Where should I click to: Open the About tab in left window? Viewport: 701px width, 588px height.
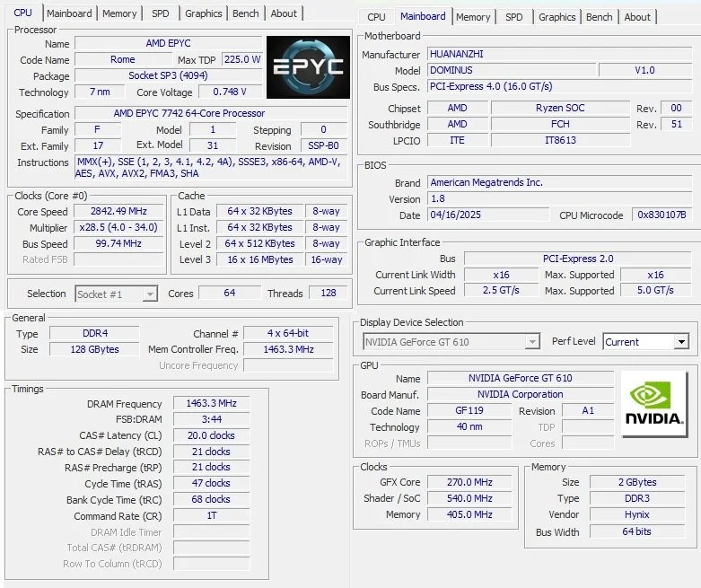pos(284,13)
